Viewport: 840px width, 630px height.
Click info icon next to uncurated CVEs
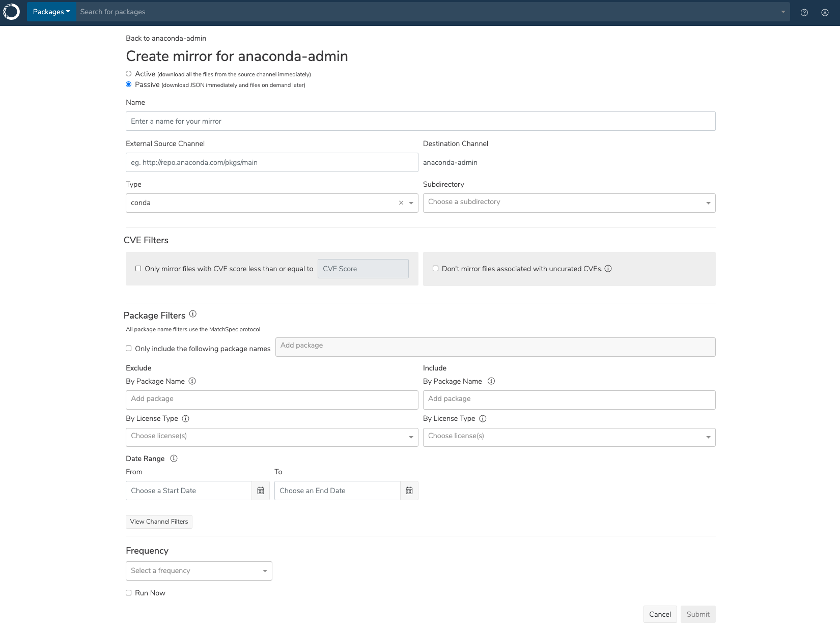point(608,269)
